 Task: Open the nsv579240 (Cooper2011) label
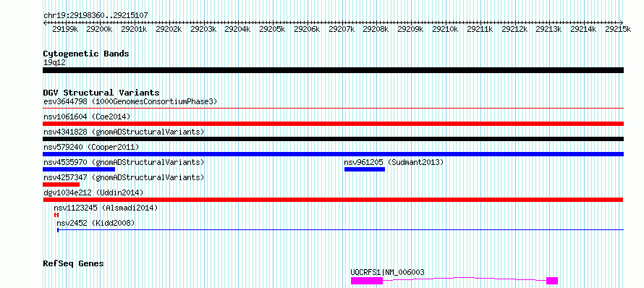coord(91,147)
